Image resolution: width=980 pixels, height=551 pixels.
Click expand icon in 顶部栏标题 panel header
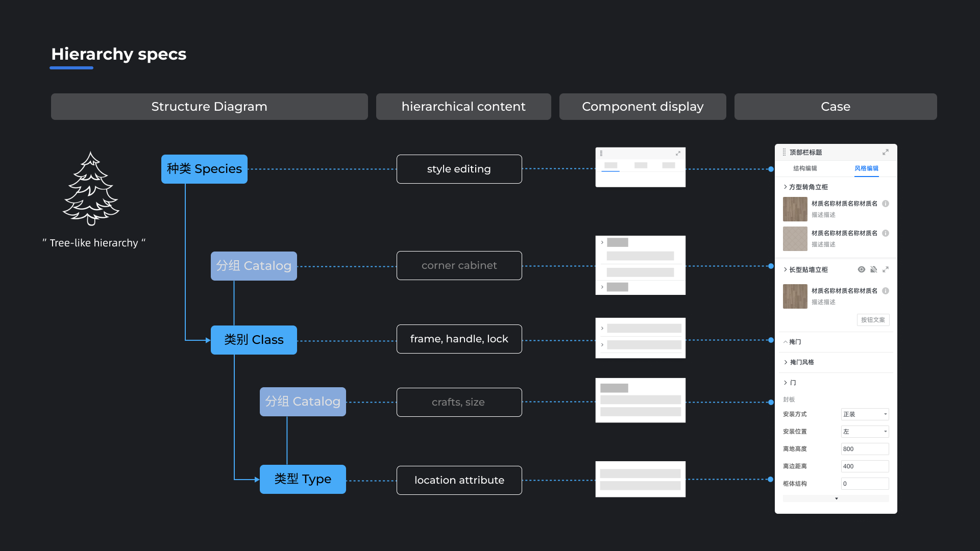886,152
